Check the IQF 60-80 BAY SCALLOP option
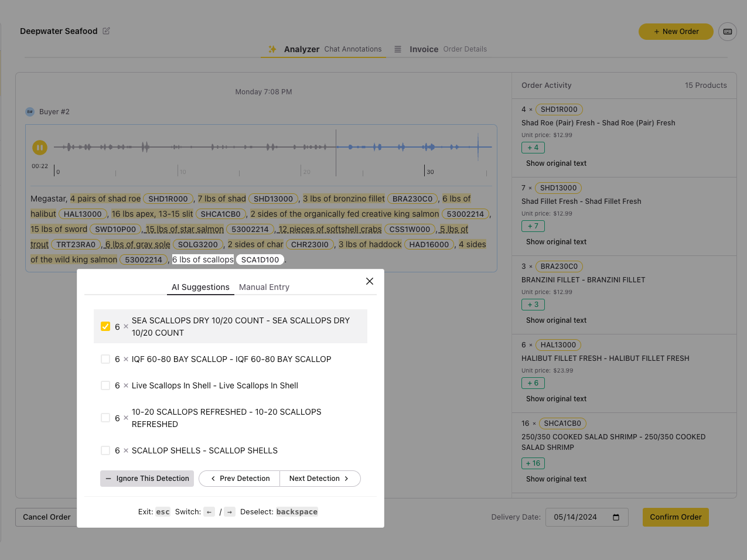 pyautogui.click(x=105, y=359)
